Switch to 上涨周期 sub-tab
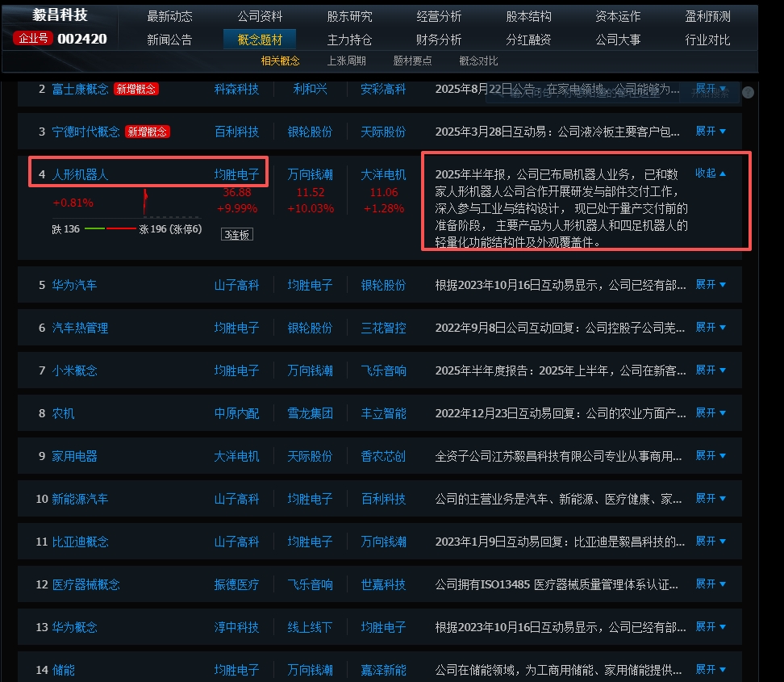Image resolution: width=784 pixels, height=682 pixels. tap(346, 61)
